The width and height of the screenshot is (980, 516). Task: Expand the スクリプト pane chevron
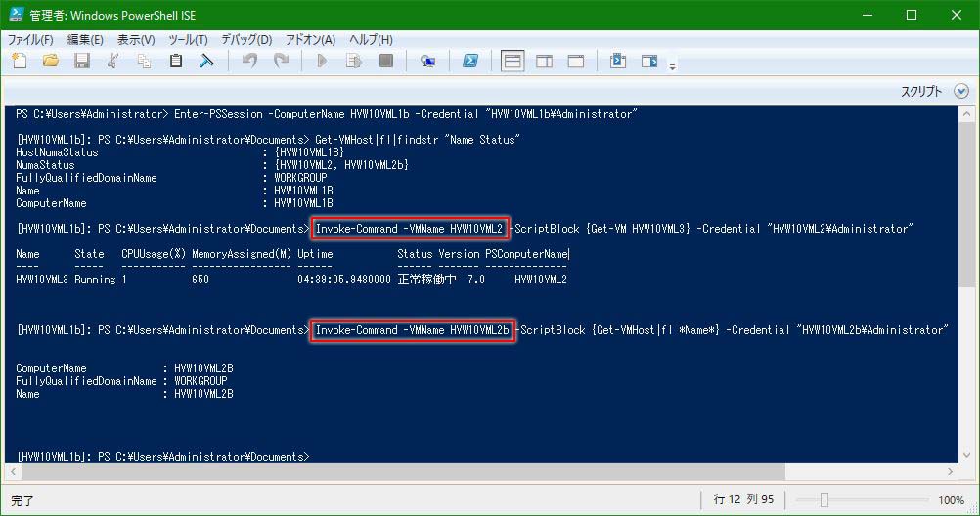point(961,91)
